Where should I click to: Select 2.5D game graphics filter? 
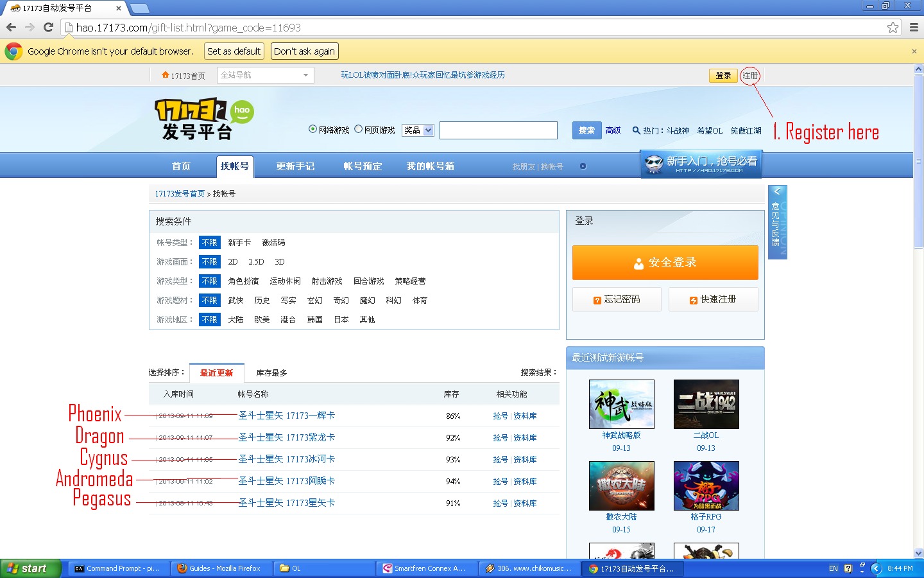(x=256, y=262)
